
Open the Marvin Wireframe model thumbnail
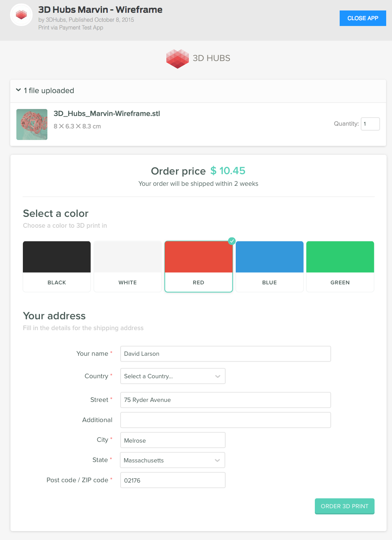coord(32,125)
